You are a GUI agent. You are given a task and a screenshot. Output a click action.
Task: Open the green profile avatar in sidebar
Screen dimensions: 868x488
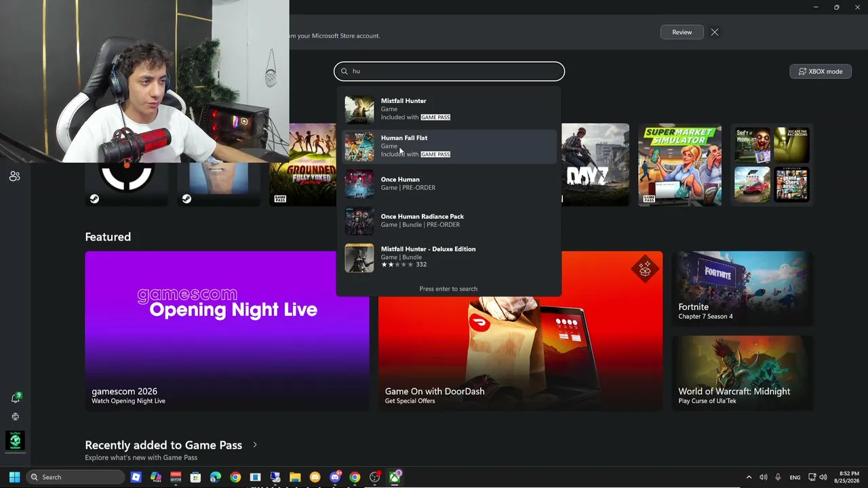[15, 441]
